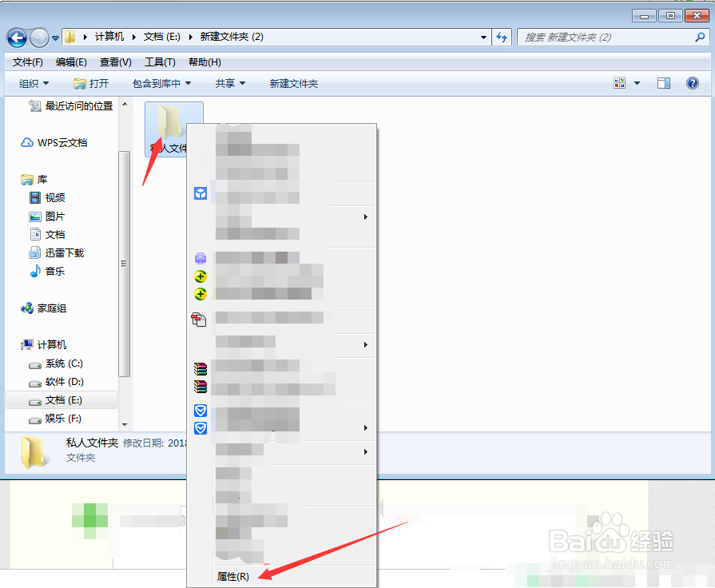715x588 pixels.
Task: Expand the 包含到库中 dropdown
Action: [x=161, y=83]
